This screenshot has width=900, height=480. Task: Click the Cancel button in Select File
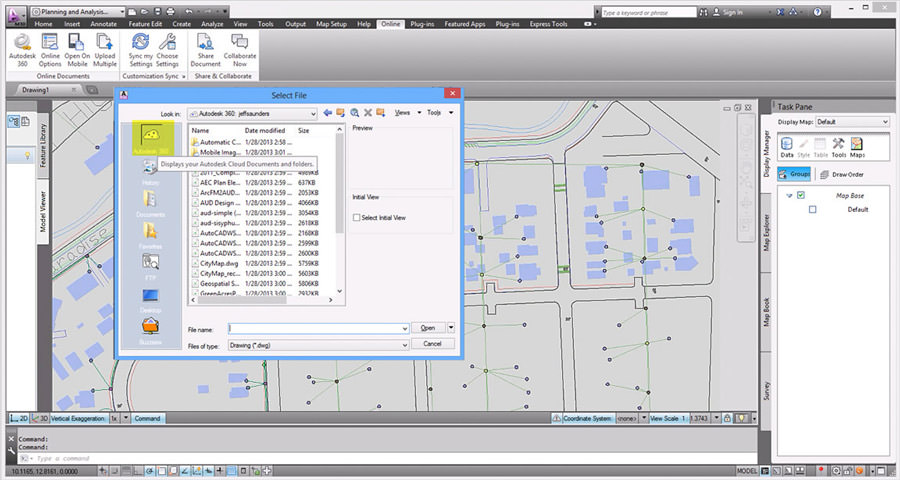click(x=432, y=344)
